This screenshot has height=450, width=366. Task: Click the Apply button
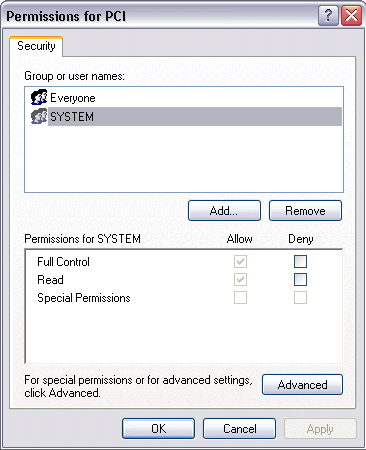pos(320,428)
